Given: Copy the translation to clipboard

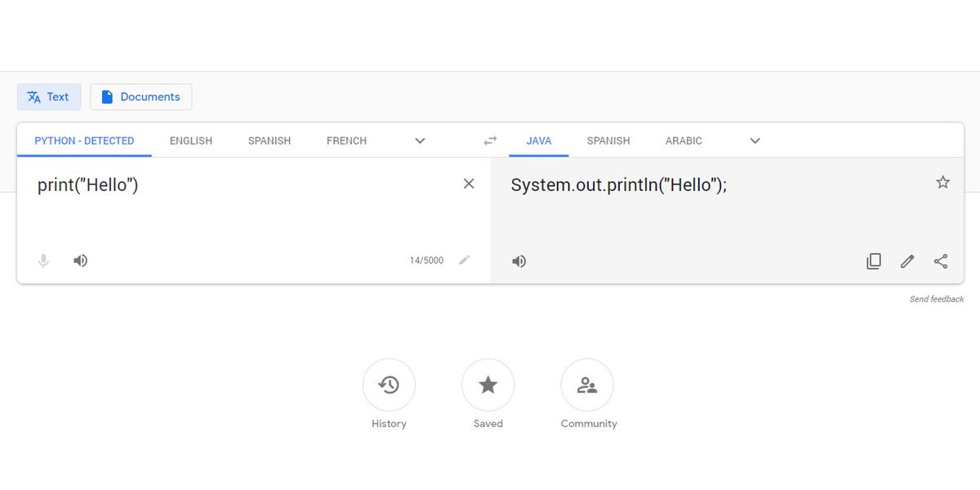Looking at the screenshot, I should click(874, 261).
